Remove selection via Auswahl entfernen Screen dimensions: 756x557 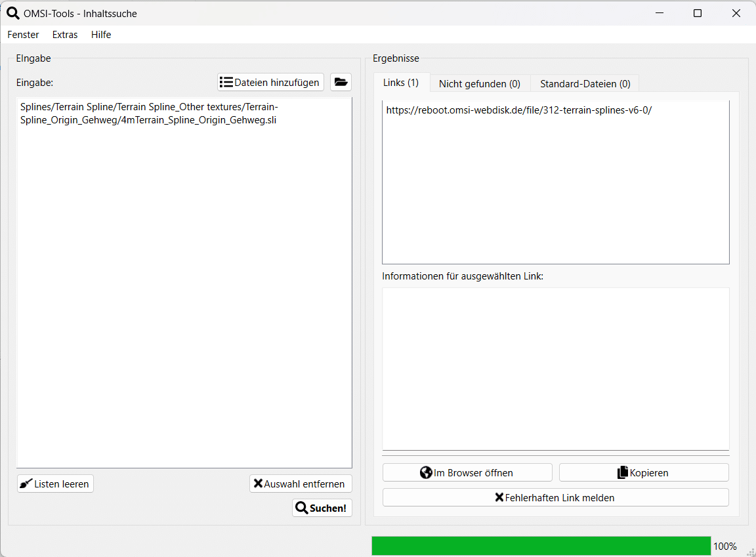301,484
